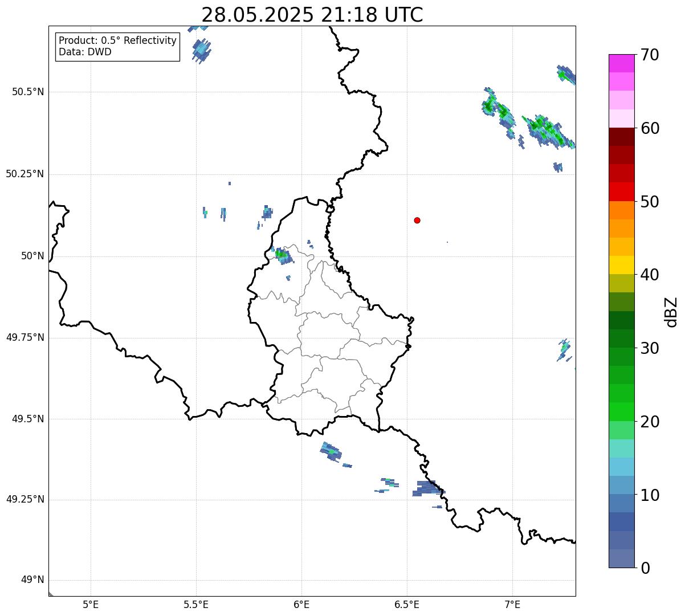Click the 7°E longitude label

512,604
